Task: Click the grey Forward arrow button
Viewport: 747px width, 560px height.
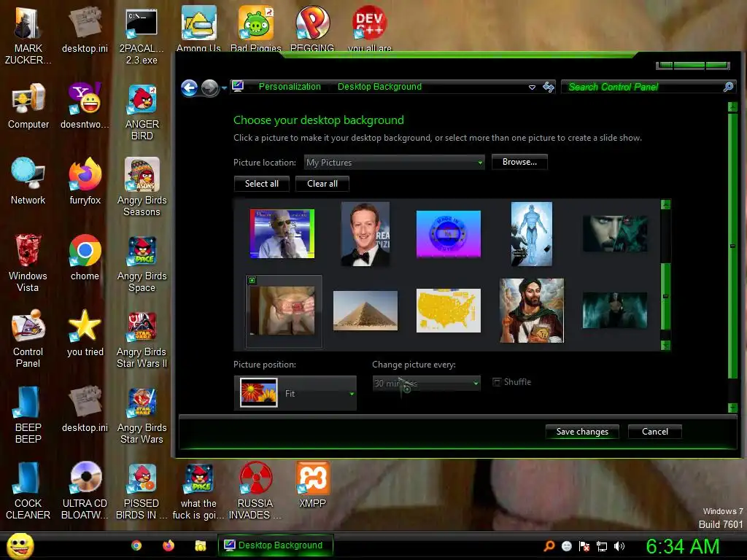Action: [209, 87]
